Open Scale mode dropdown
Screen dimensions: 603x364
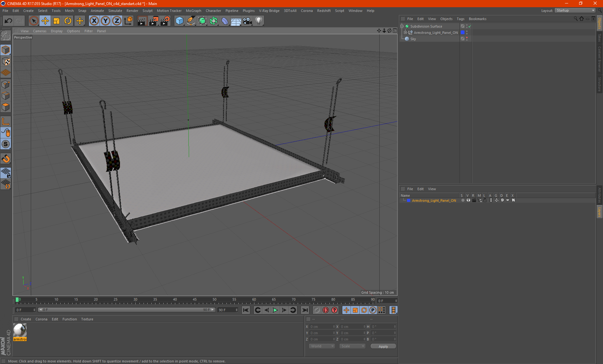point(352,346)
